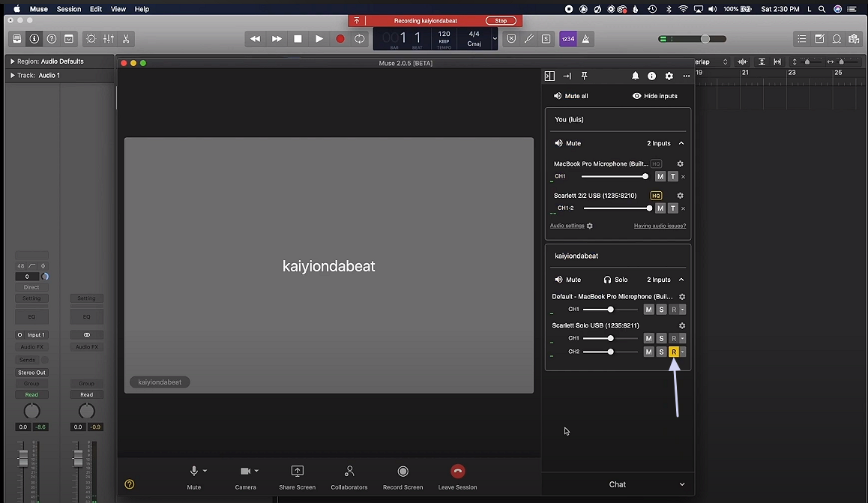868x503 pixels.
Task: Open Muse camera options dropdown arrow
Action: point(256,471)
